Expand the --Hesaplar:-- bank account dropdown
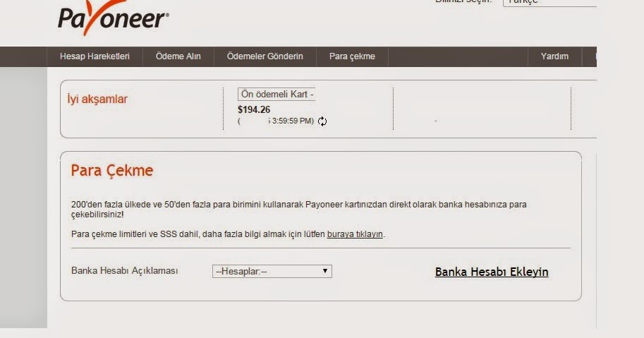The width and height of the screenshot is (644, 338). pos(272,272)
